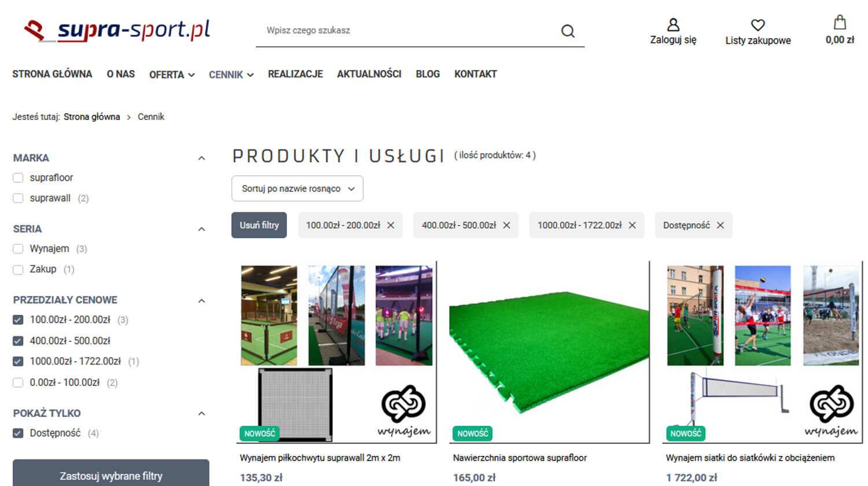Click Zastosuj wybrane filtry button
The image size is (868, 486).
(x=111, y=474)
